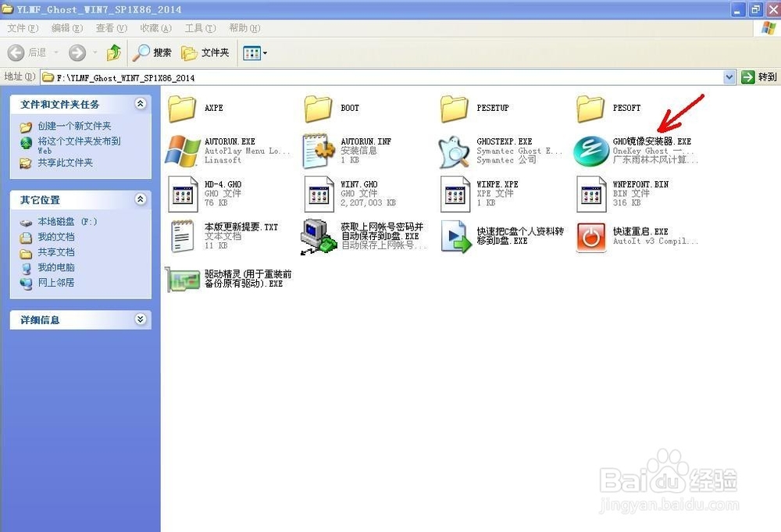Open 共享文档 from other places
This screenshot has height=532, width=781.
coord(56,252)
